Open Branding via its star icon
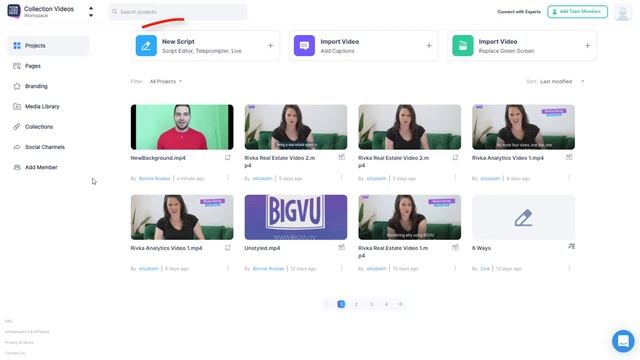Screen dimensions: 640x360 coord(17,86)
